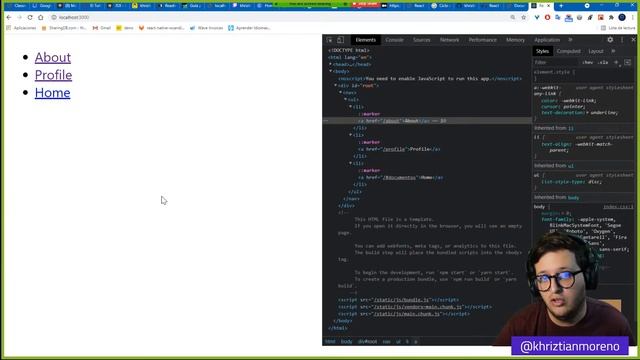The image size is (640, 360).
Task: Collapse the li node containing Home link
Action: (350, 163)
